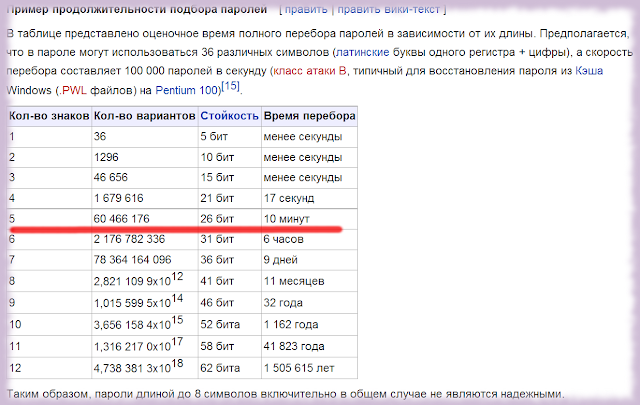Click the '15 бит' cell
640x405 pixels.
(x=229, y=178)
